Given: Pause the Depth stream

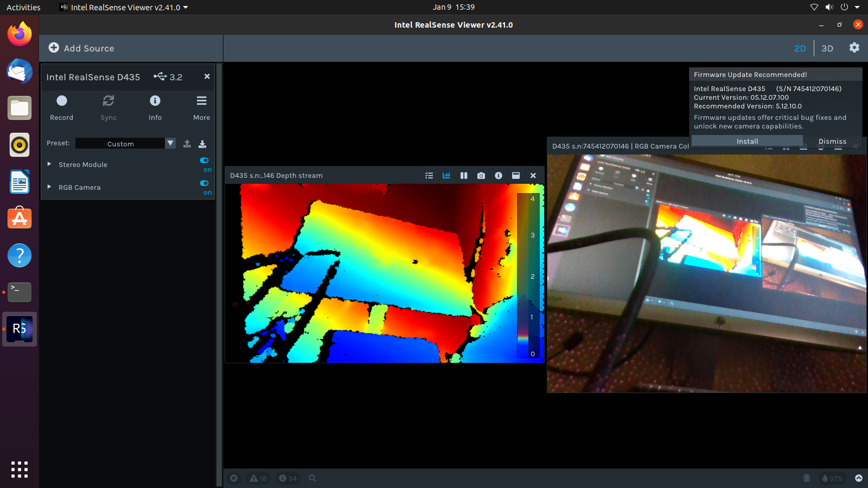Looking at the screenshot, I should [x=464, y=175].
